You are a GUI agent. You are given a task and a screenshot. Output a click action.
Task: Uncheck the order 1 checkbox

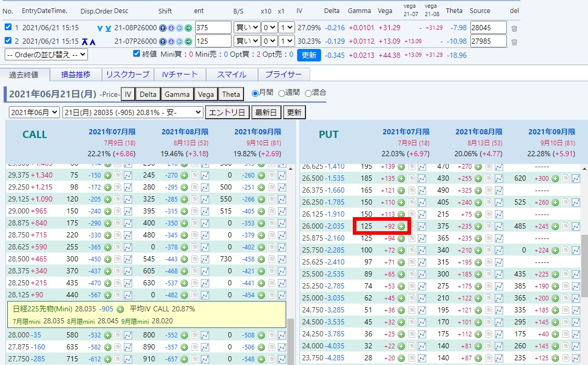[x=8, y=27]
